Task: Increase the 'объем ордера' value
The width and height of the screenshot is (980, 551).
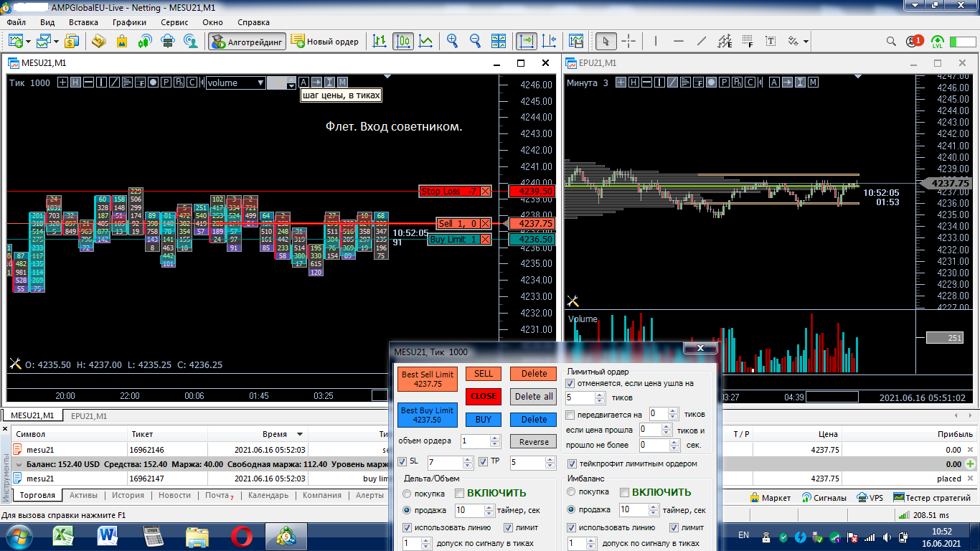Action: click(495, 438)
